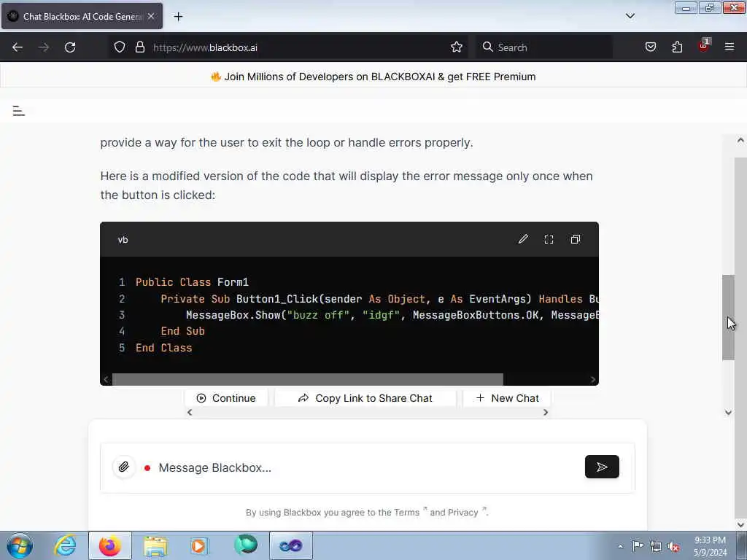Bookmark this page with the star icon
Viewport: 747px width, 560px height.
coord(457,47)
